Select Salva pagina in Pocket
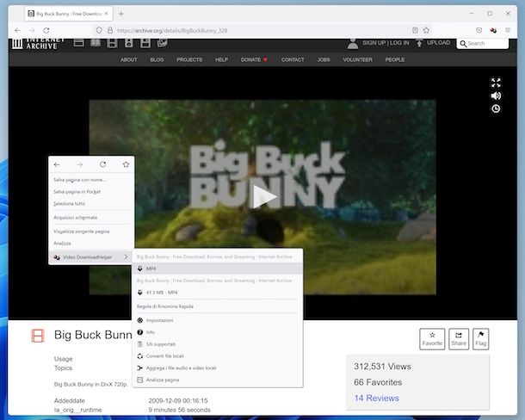Viewport: 525px width, 420px height. coord(91,192)
